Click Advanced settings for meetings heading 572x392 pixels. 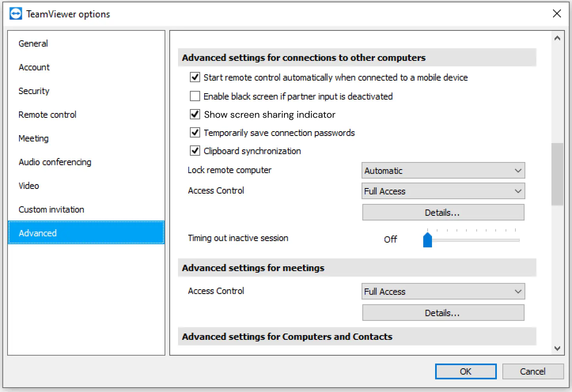click(x=253, y=268)
